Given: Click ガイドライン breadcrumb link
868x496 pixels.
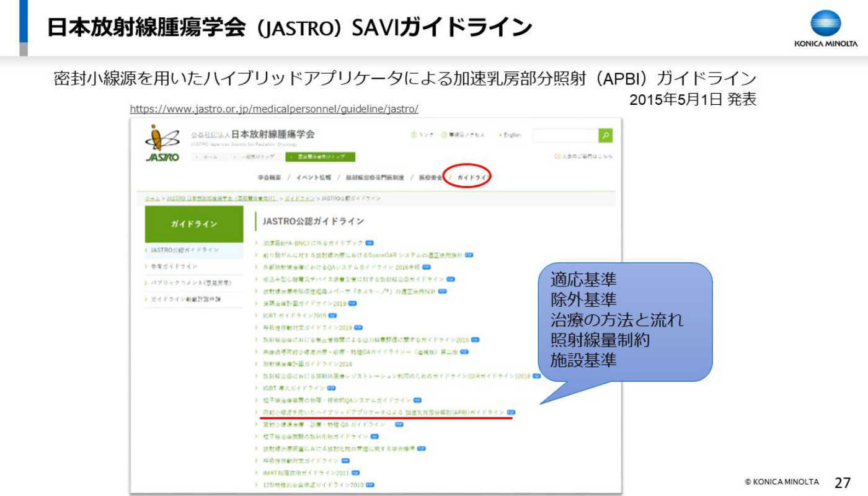Looking at the screenshot, I should pyautogui.click(x=299, y=198).
